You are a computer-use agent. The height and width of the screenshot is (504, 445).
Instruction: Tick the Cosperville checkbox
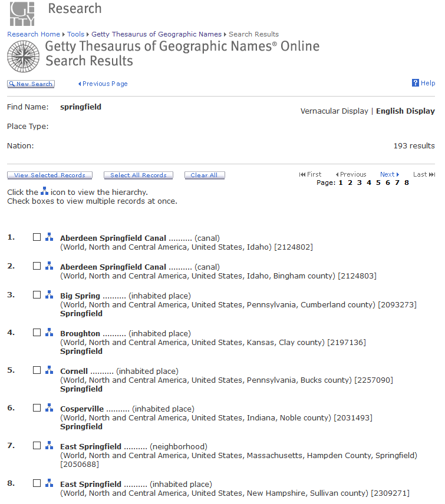point(37,408)
